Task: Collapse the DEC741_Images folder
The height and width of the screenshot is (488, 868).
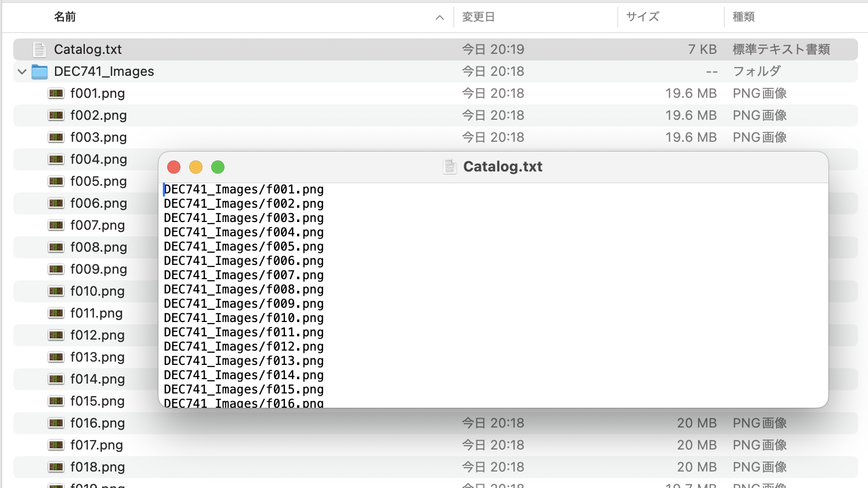Action: pos(22,71)
